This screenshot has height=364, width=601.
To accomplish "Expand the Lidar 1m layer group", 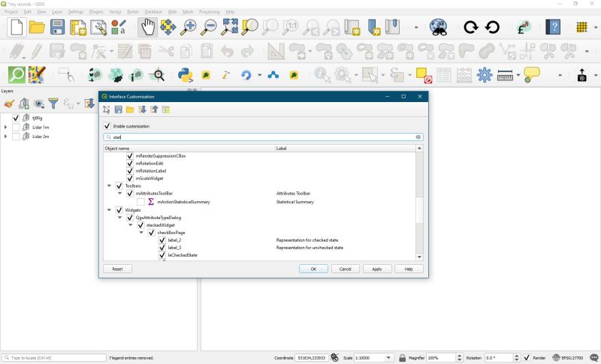I will click(5, 127).
